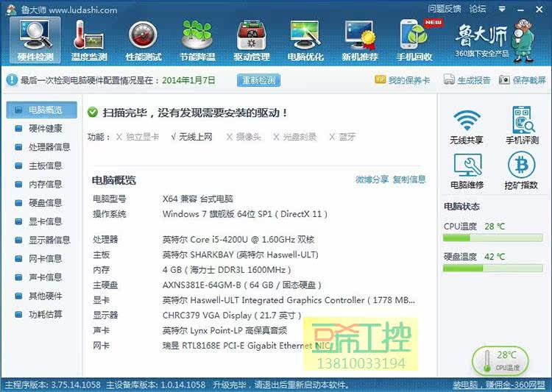The height and width of the screenshot is (392, 552).
Task: Click 生成报告 generate report
Action: point(467,80)
